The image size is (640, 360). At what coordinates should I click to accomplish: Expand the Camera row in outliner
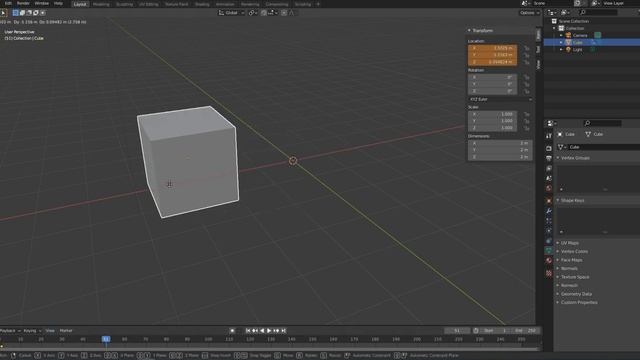(561, 36)
